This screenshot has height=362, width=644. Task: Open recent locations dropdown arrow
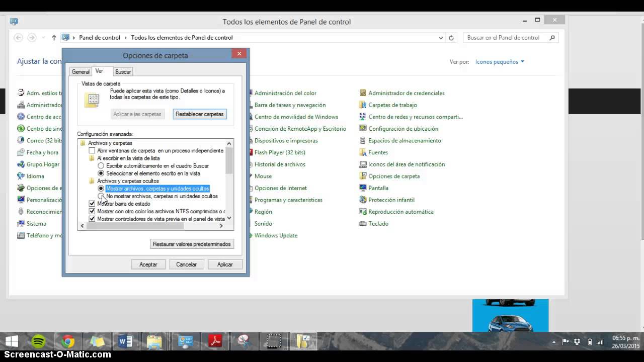43,38
